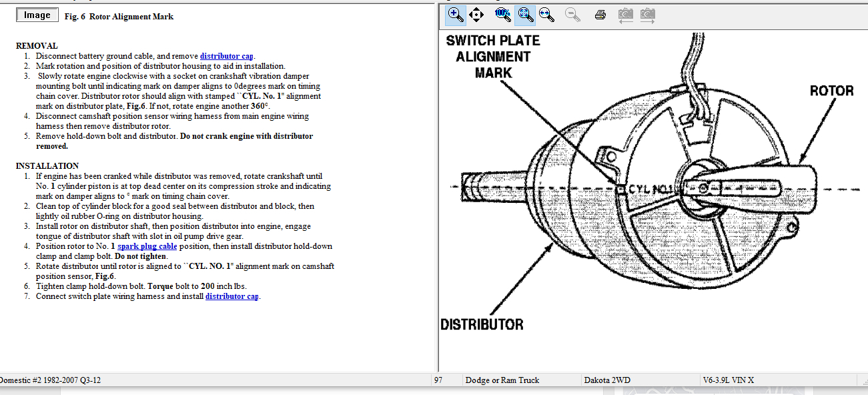Click the ROTOR label in diagram
868x395 pixels.
pyautogui.click(x=831, y=90)
